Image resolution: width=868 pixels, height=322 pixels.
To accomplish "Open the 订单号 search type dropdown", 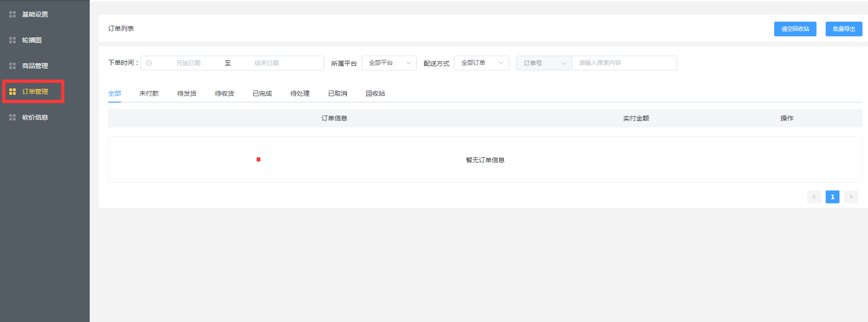I will click(544, 63).
